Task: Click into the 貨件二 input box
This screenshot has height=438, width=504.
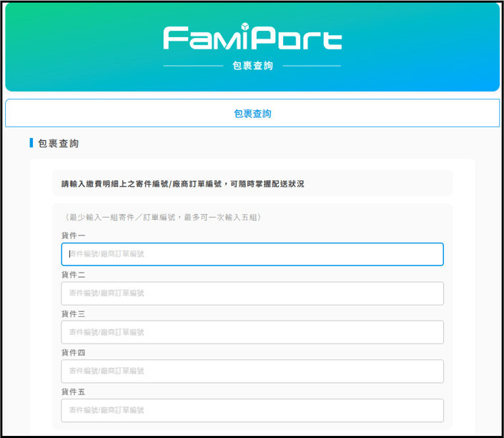Action: [252, 293]
